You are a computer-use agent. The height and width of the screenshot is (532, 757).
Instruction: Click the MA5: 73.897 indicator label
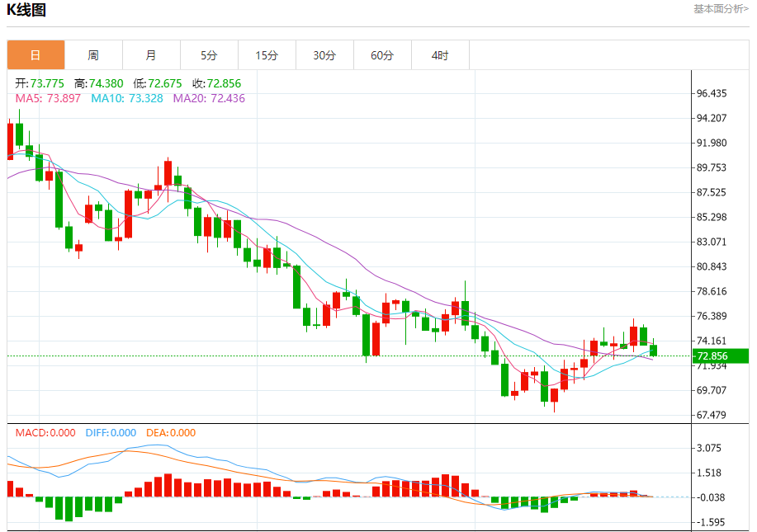(48, 98)
